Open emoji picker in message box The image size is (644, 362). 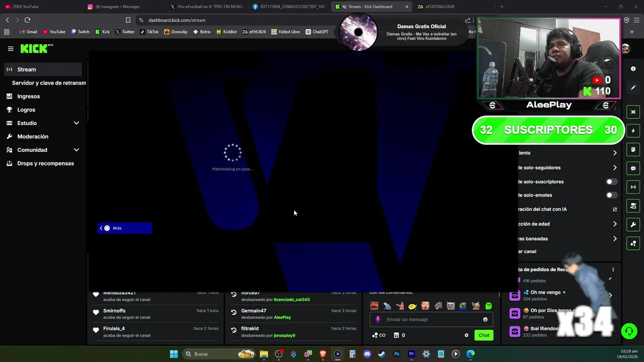(x=485, y=319)
